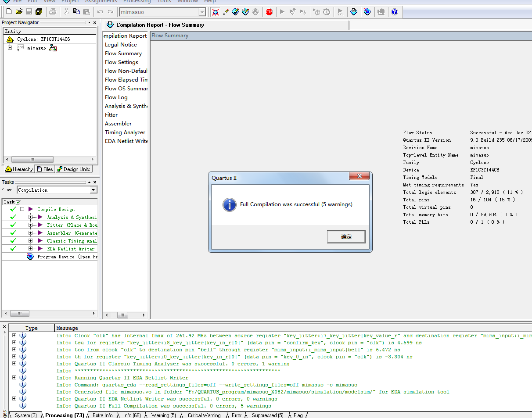Click the blue Help question mark icon

tap(394, 12)
